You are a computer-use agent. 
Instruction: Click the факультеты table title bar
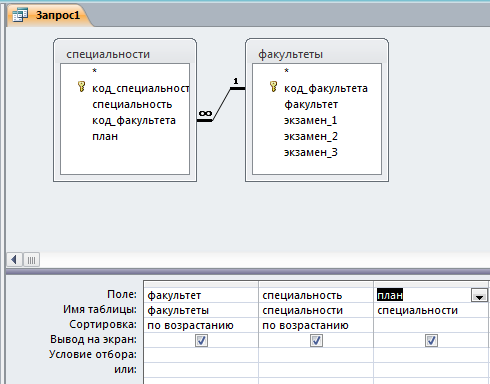[317, 53]
